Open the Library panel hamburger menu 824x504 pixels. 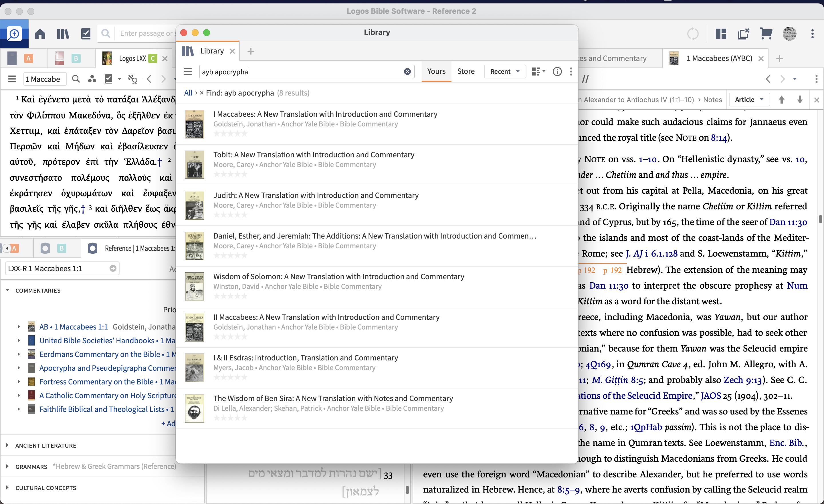pos(188,72)
